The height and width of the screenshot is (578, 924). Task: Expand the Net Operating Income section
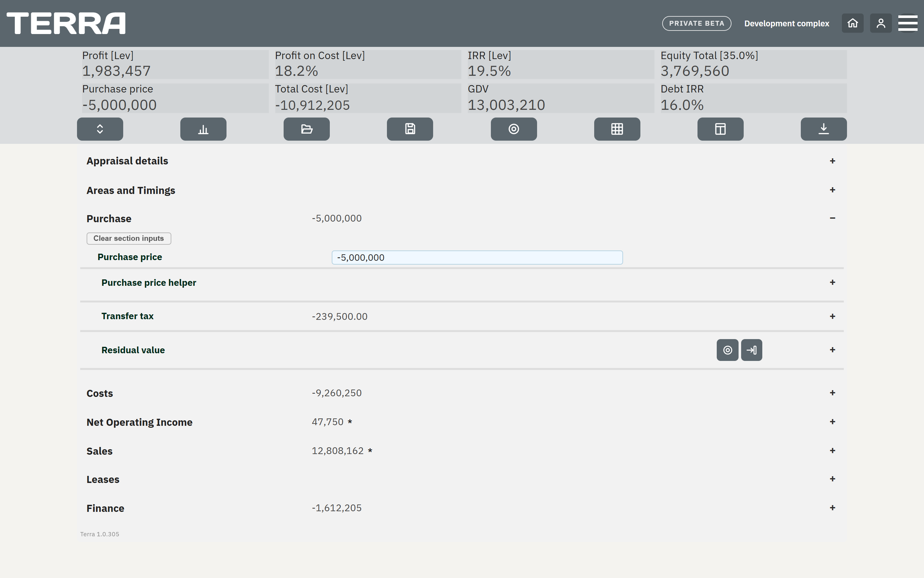coord(832,422)
